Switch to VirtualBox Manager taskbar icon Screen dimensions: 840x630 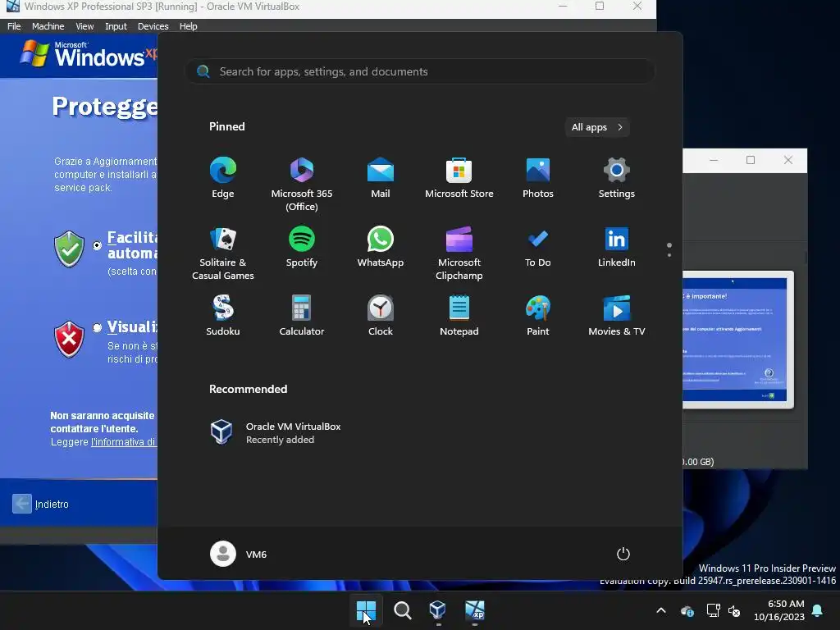click(438, 610)
